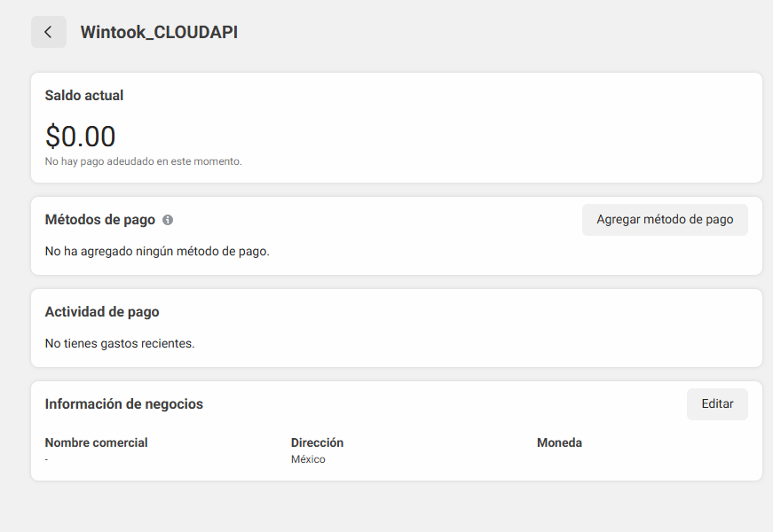
Task: Open Editar for Información de negocios
Action: 717,404
